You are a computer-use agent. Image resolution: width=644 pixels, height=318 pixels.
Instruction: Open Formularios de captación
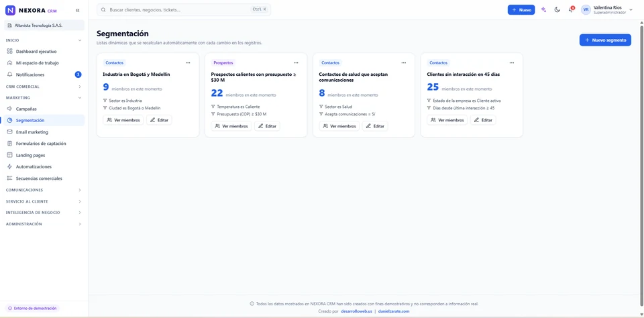click(x=44, y=144)
